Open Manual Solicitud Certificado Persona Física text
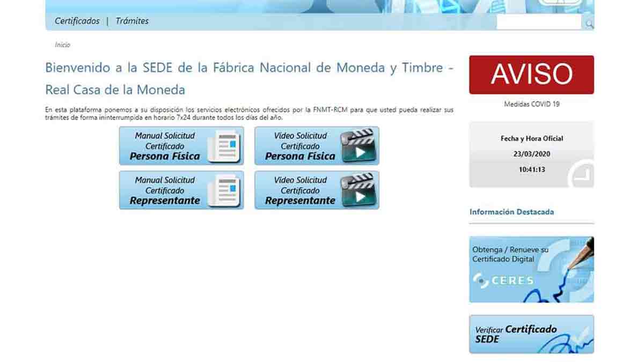The height and width of the screenshot is (362, 644). [165, 146]
